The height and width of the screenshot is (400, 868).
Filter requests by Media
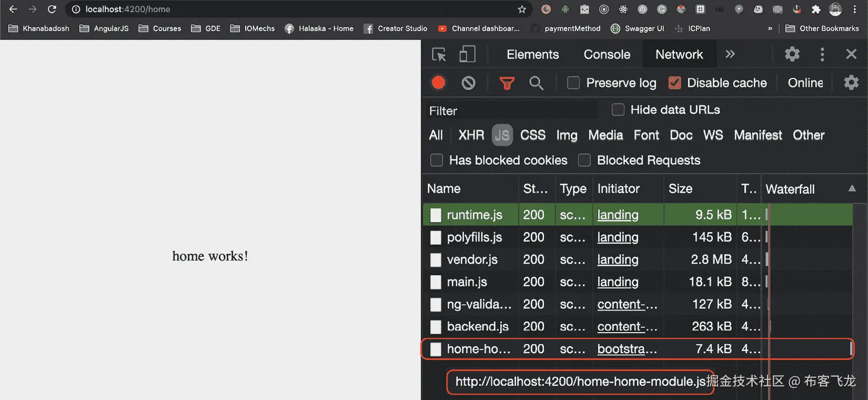click(605, 135)
